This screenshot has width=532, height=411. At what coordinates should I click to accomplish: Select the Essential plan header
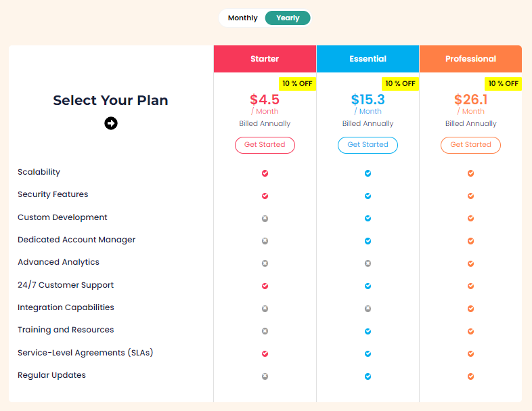pyautogui.click(x=368, y=59)
